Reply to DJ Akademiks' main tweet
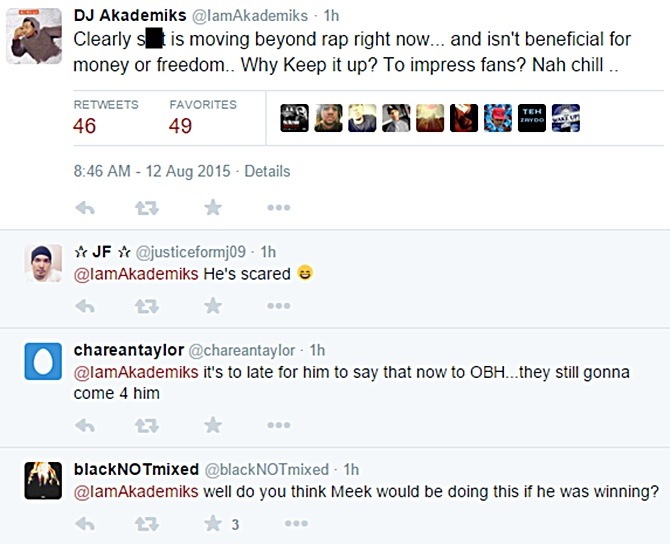The width and height of the screenshot is (670, 544). [x=85, y=208]
